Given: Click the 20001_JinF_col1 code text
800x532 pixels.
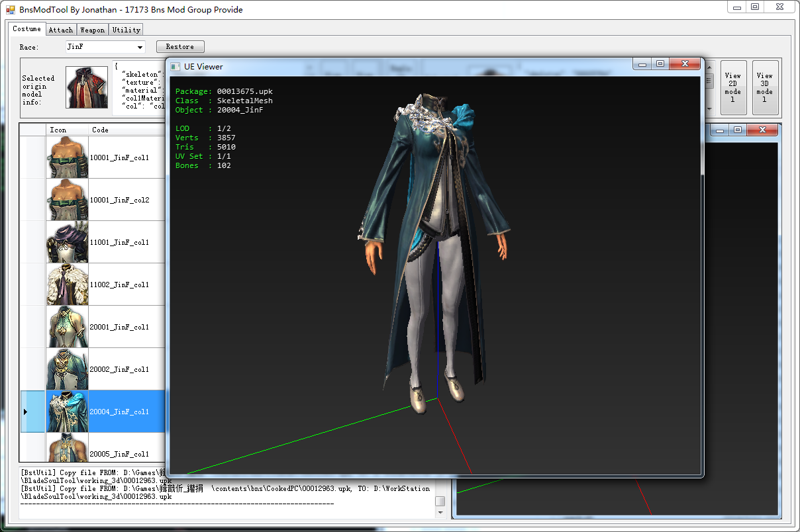Looking at the screenshot, I should point(120,328).
